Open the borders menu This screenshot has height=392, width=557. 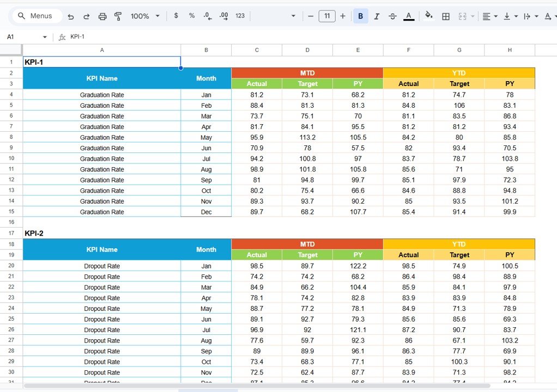click(x=445, y=16)
